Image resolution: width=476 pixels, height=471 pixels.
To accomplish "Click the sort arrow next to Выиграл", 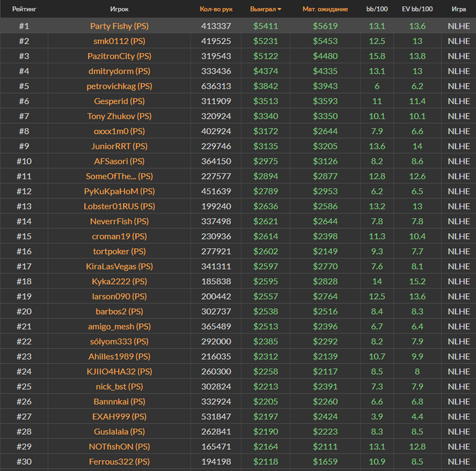I will (279, 10).
